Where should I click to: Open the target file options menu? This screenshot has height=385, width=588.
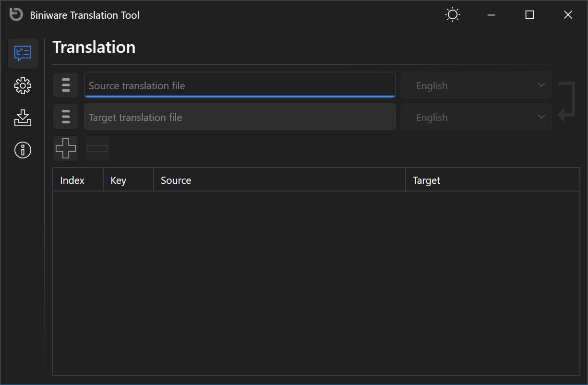click(x=66, y=117)
